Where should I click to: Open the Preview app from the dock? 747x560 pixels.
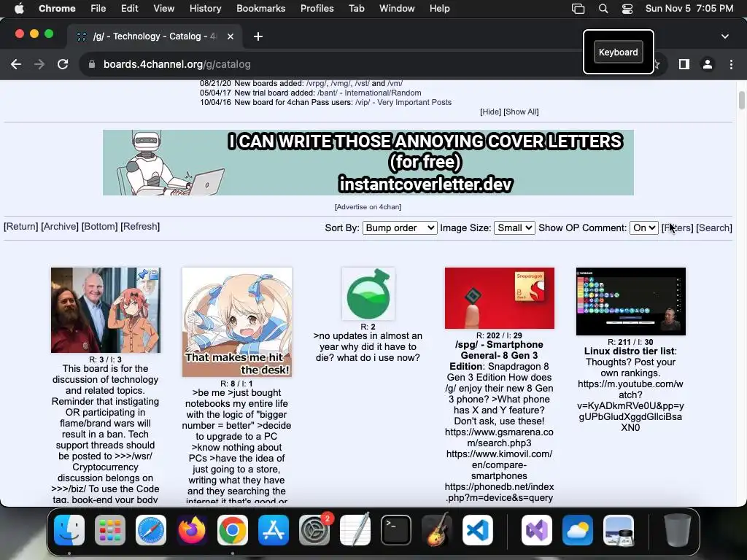tap(619, 530)
